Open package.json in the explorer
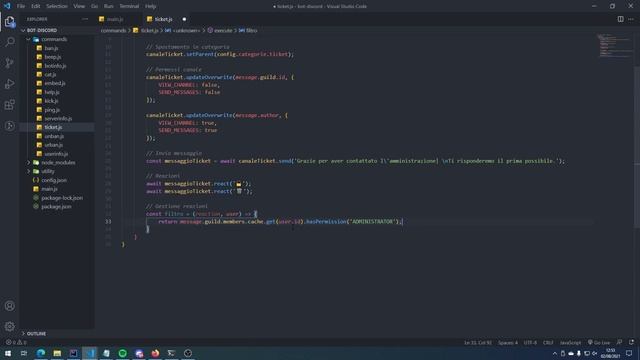 (x=56, y=207)
